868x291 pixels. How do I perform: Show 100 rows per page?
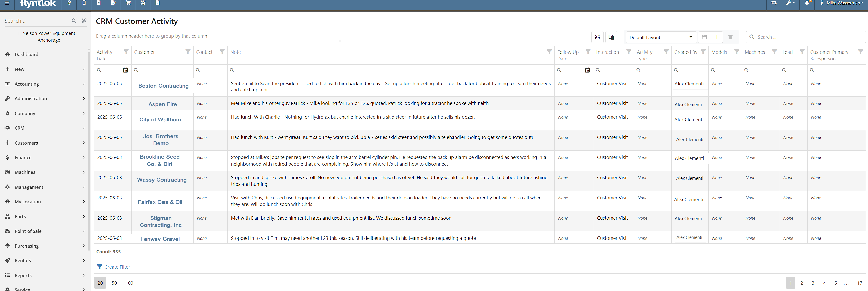tap(129, 283)
